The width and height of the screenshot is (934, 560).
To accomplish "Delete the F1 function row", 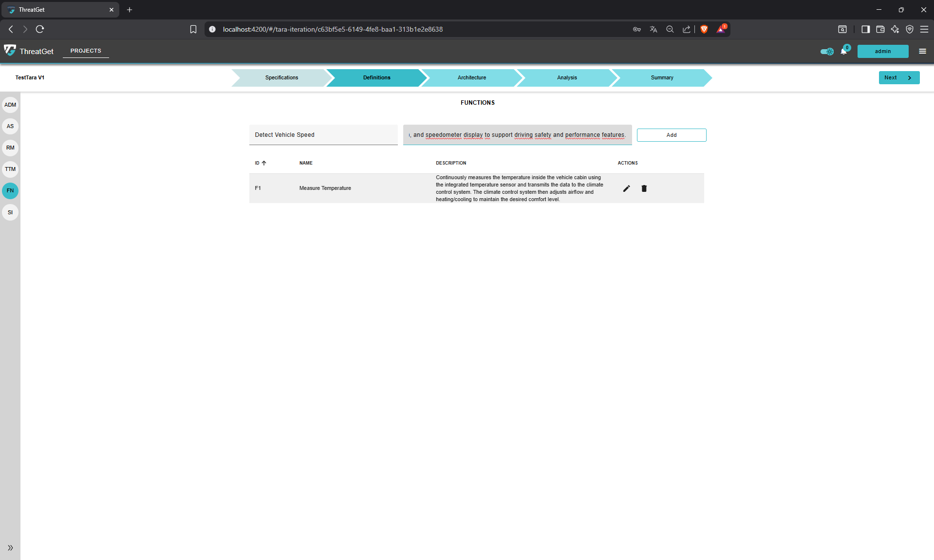I will coord(644,188).
